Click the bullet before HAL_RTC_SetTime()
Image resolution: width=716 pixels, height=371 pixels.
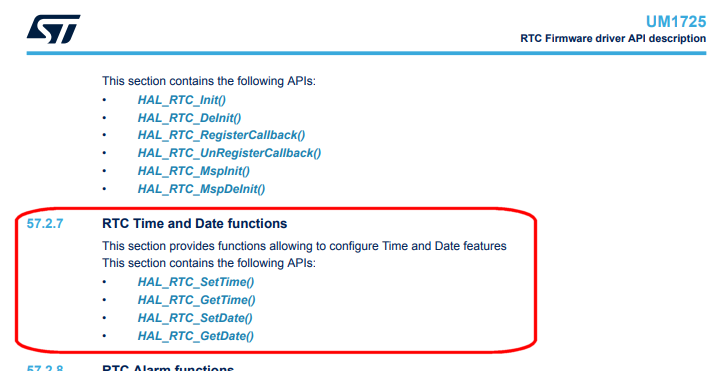pos(104,282)
